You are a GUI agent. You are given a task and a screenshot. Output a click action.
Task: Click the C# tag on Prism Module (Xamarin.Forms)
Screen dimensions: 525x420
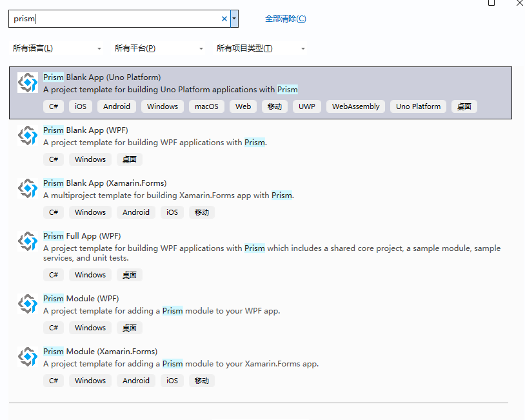point(54,381)
